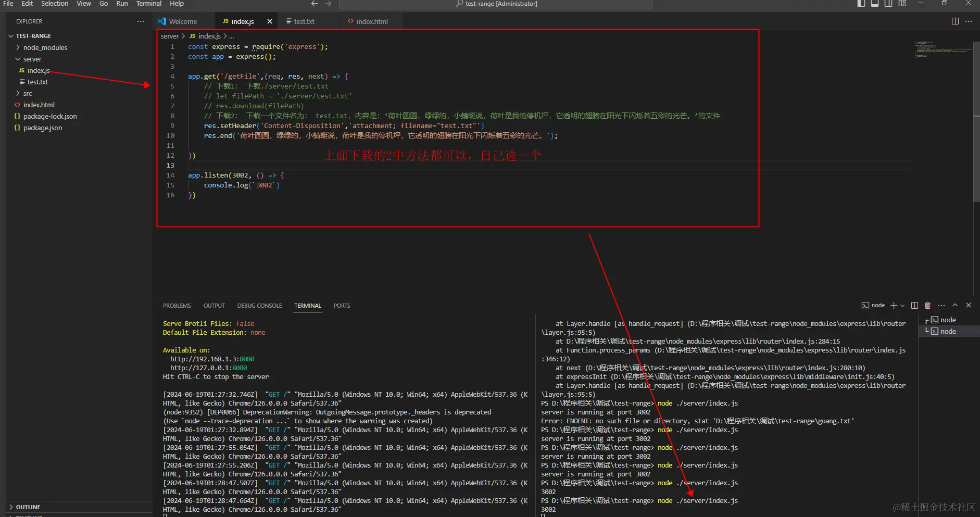Click the res.setHeader code line

point(344,126)
